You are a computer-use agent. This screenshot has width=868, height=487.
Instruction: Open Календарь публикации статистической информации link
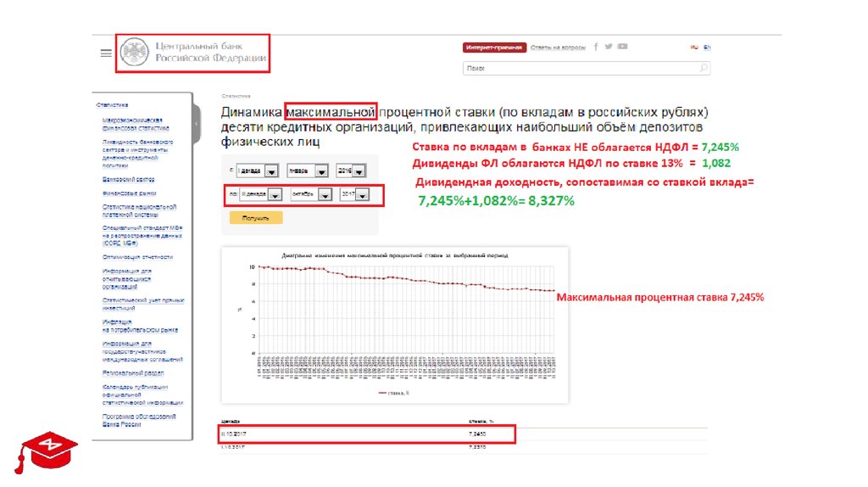point(142,395)
